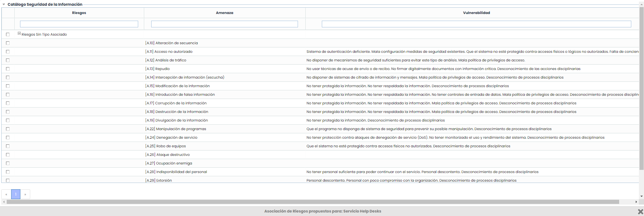The height and width of the screenshot is (216, 644).
Task: Check the Riesgos Sin Tipo Asociado group checkbox
Action: click(x=8, y=34)
